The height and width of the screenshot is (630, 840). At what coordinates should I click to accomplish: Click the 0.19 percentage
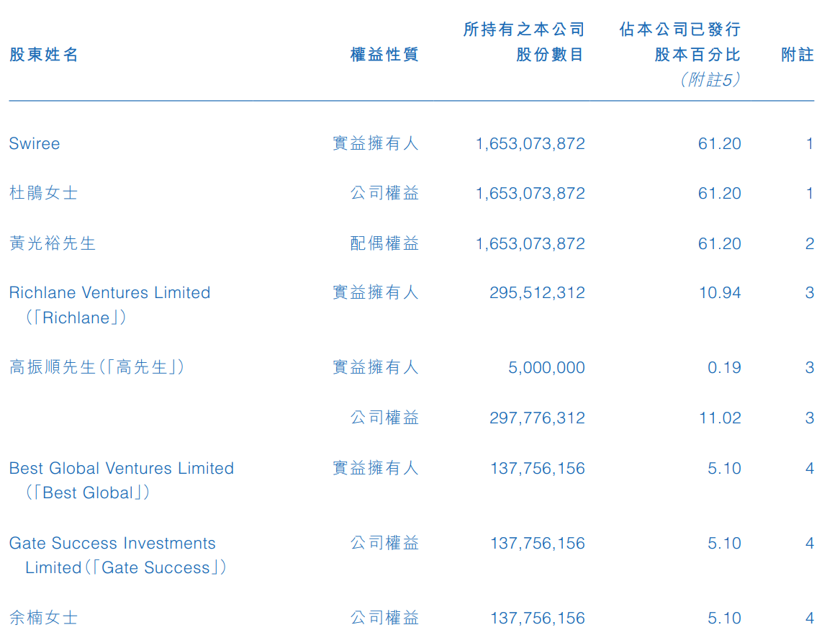[x=724, y=367]
